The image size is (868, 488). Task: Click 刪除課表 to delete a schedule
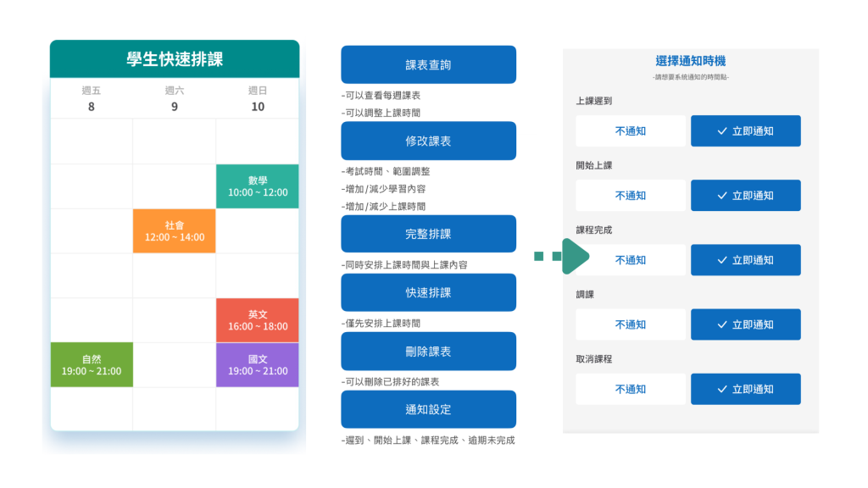click(x=429, y=351)
